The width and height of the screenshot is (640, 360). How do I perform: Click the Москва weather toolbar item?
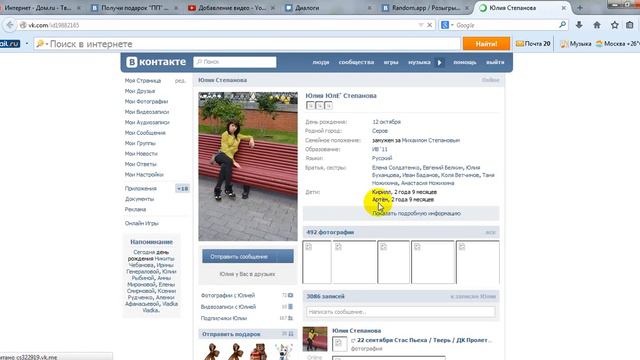[x=617, y=44]
